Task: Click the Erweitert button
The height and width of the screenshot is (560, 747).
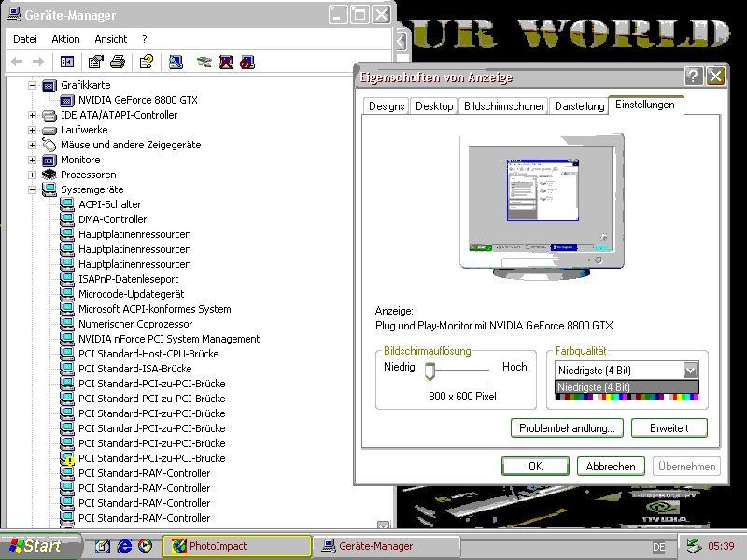Action: (669, 428)
